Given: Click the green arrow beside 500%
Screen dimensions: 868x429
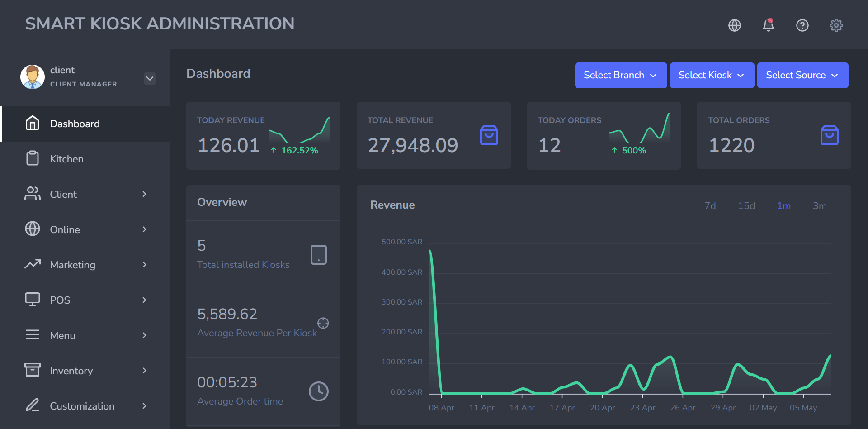Looking at the screenshot, I should click(x=614, y=150).
